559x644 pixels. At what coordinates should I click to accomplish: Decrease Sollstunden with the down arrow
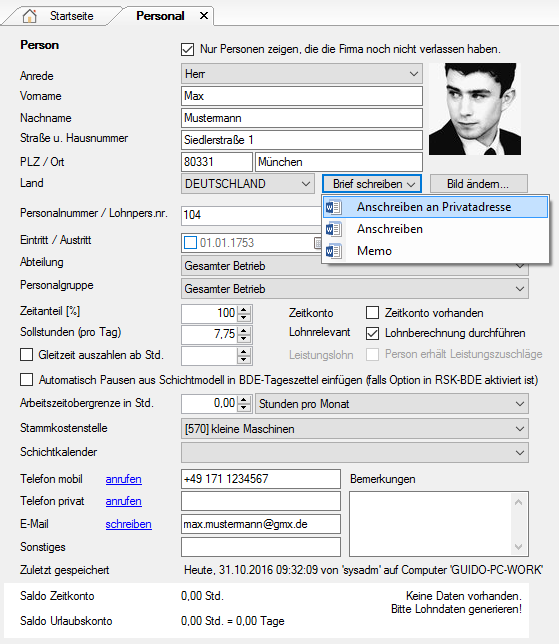pos(244,338)
